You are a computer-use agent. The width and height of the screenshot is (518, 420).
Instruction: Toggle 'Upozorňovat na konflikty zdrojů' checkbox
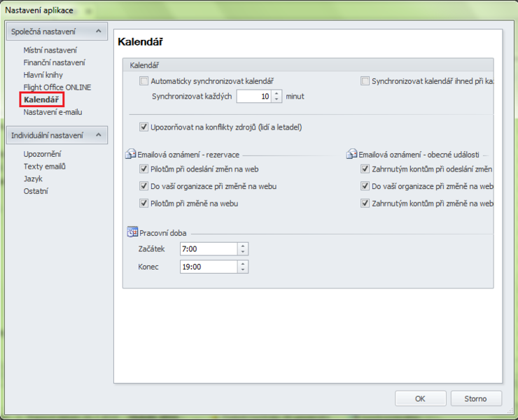144,127
